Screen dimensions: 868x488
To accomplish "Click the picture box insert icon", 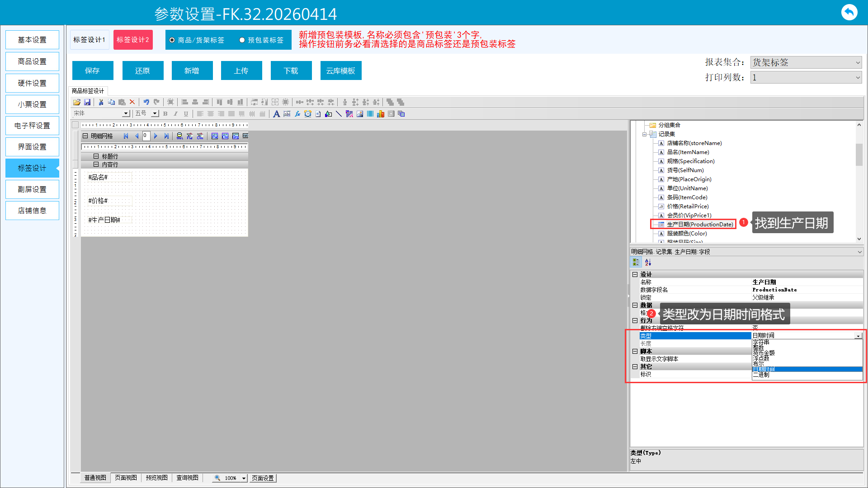I will click(360, 114).
